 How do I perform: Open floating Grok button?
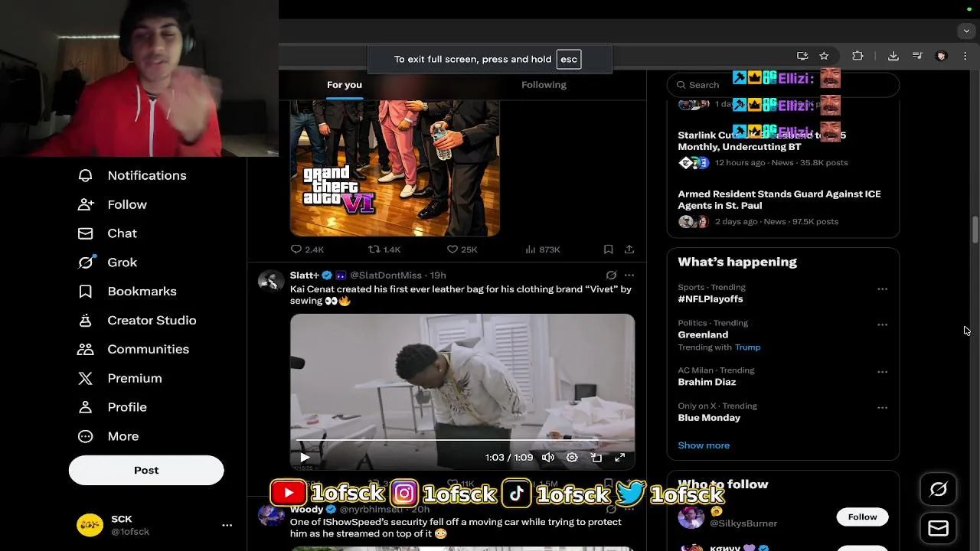pyautogui.click(x=938, y=490)
